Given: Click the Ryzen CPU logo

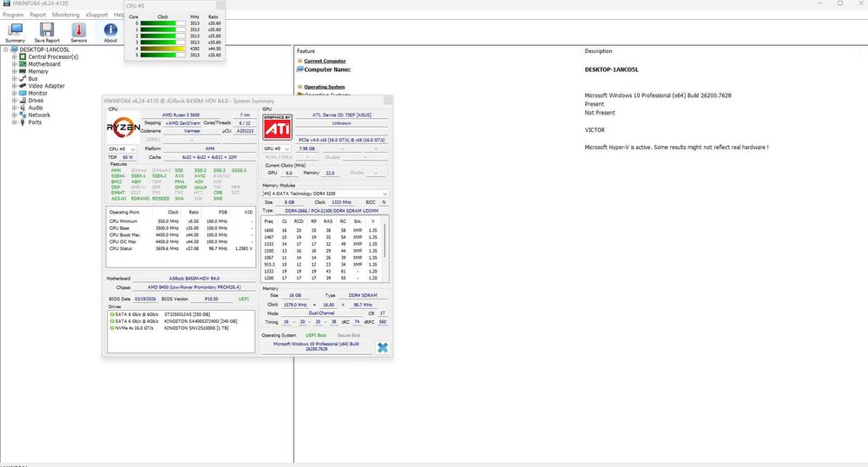Looking at the screenshot, I should click(123, 128).
